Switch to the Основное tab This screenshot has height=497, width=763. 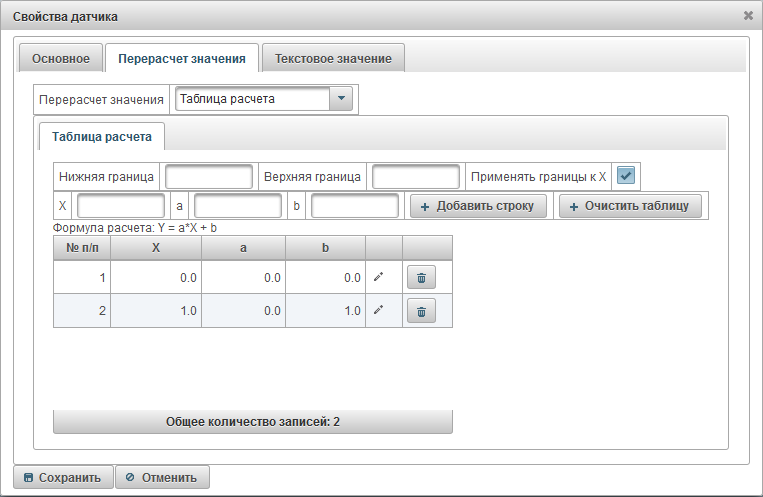tap(61, 59)
